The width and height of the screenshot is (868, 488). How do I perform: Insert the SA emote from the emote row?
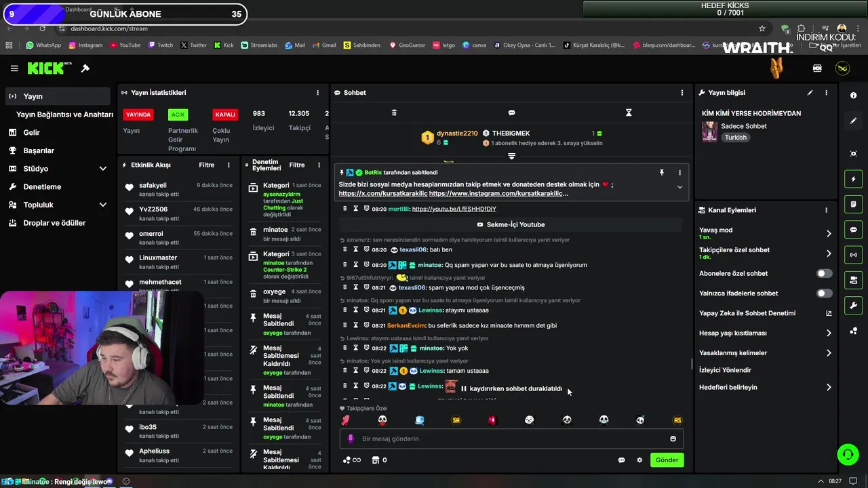(x=456, y=420)
